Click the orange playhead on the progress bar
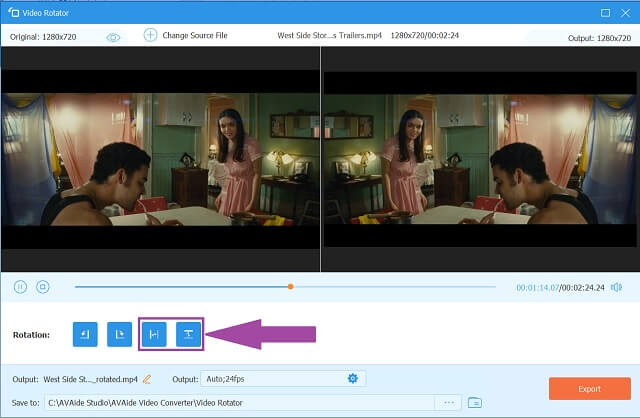This screenshot has height=418, width=640. tap(291, 287)
